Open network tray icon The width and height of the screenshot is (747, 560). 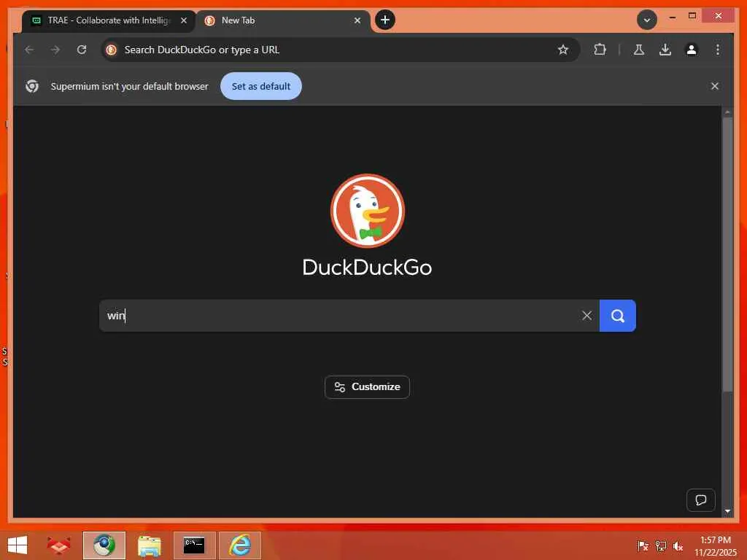661,545
